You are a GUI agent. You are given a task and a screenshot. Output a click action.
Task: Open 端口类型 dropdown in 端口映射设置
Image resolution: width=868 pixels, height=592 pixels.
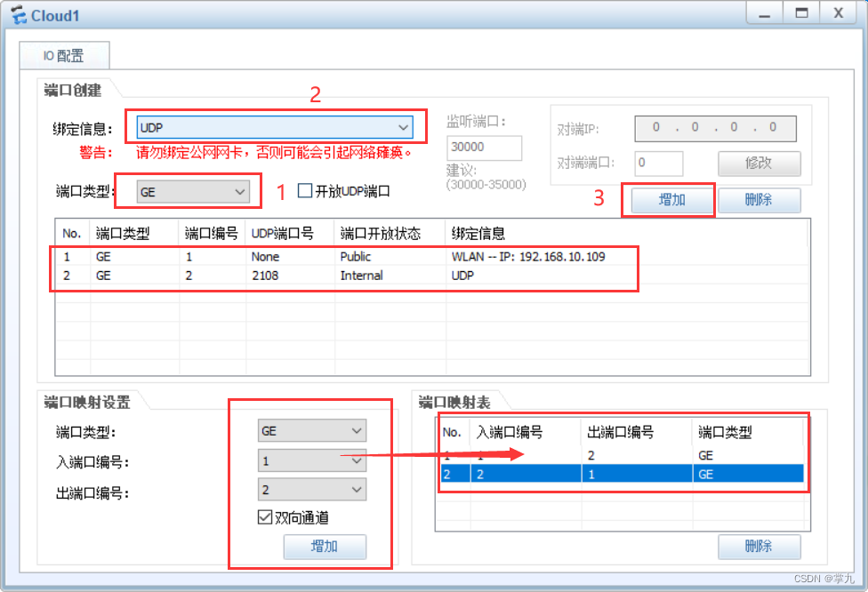point(311,430)
